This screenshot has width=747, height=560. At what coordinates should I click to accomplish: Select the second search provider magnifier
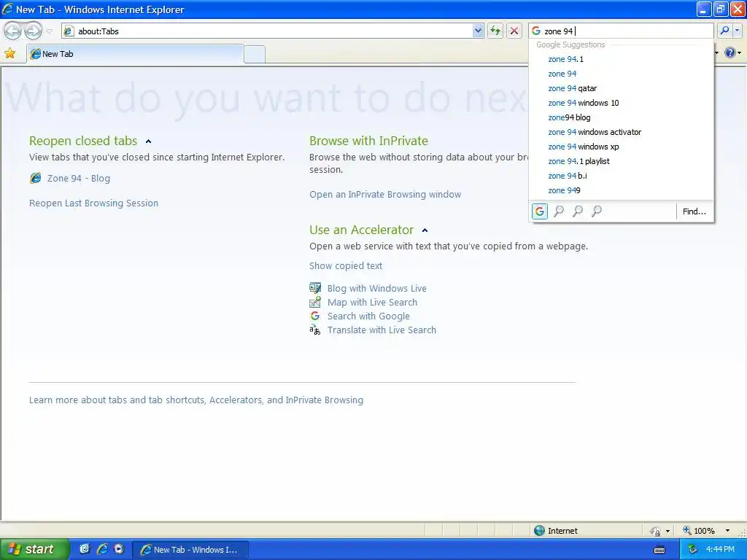pos(559,211)
